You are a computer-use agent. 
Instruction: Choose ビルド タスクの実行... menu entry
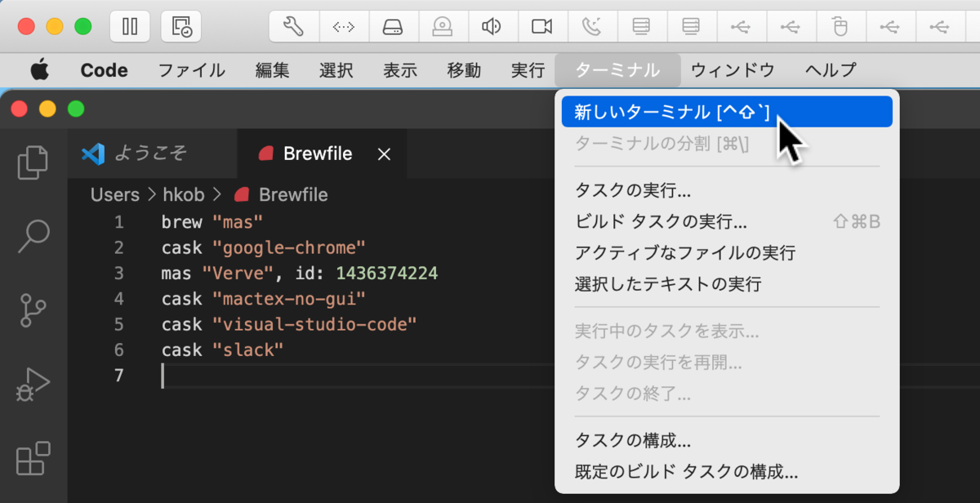[x=727, y=222]
